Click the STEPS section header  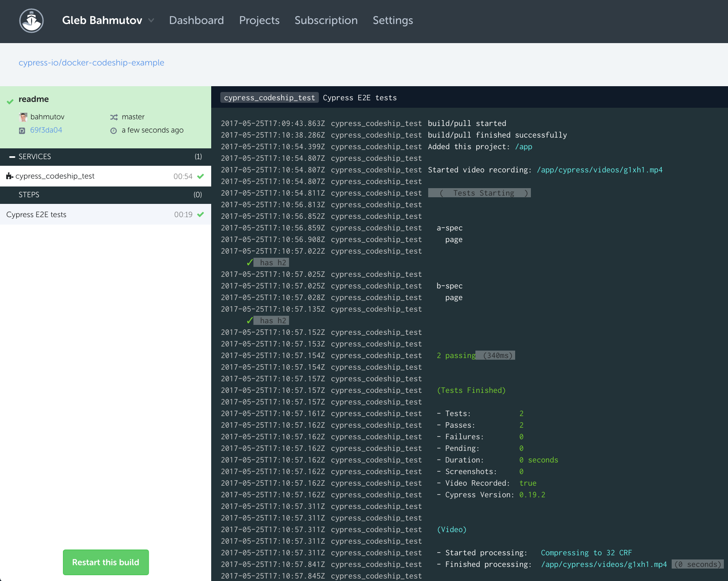[106, 195]
